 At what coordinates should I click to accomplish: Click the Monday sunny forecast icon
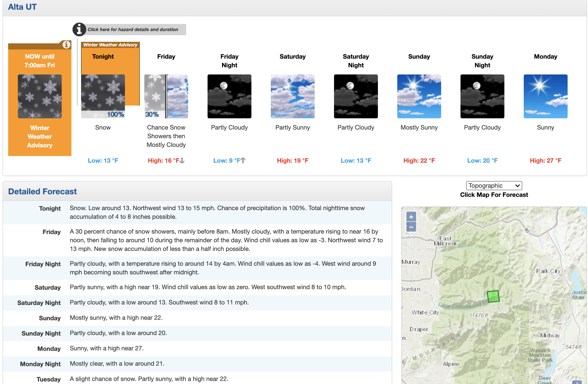pos(546,96)
